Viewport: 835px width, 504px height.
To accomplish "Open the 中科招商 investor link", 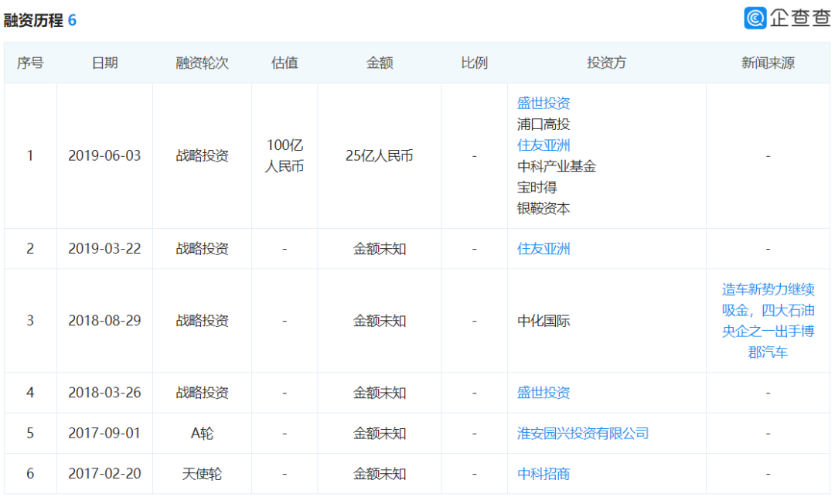I will coord(544,474).
